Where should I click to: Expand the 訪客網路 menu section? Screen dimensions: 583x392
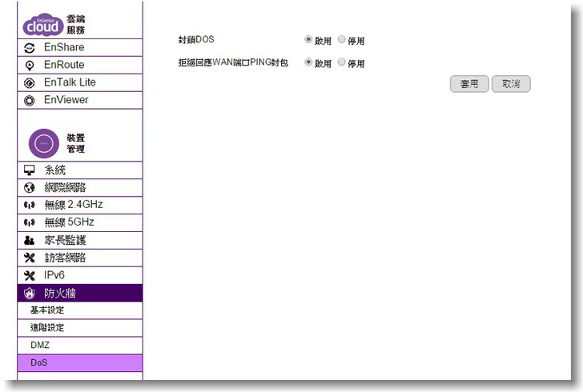(x=65, y=258)
